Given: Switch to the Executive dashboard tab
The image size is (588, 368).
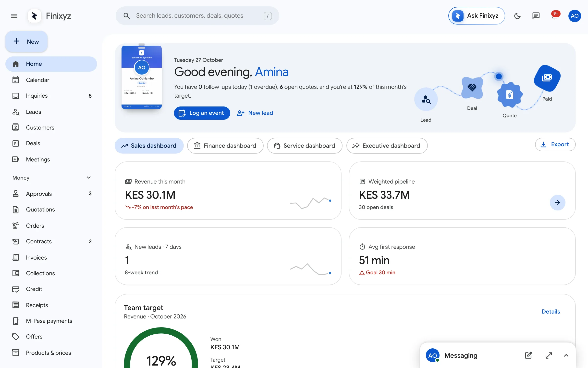Looking at the screenshot, I should point(387,146).
